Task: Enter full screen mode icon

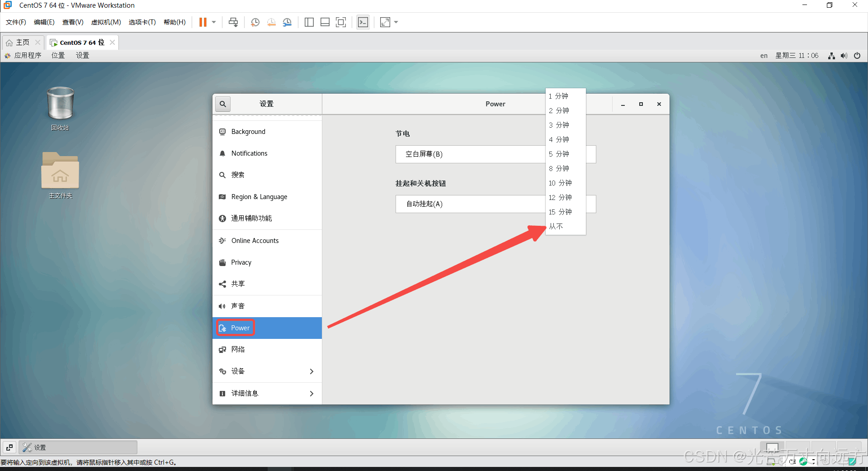Action: (341, 22)
